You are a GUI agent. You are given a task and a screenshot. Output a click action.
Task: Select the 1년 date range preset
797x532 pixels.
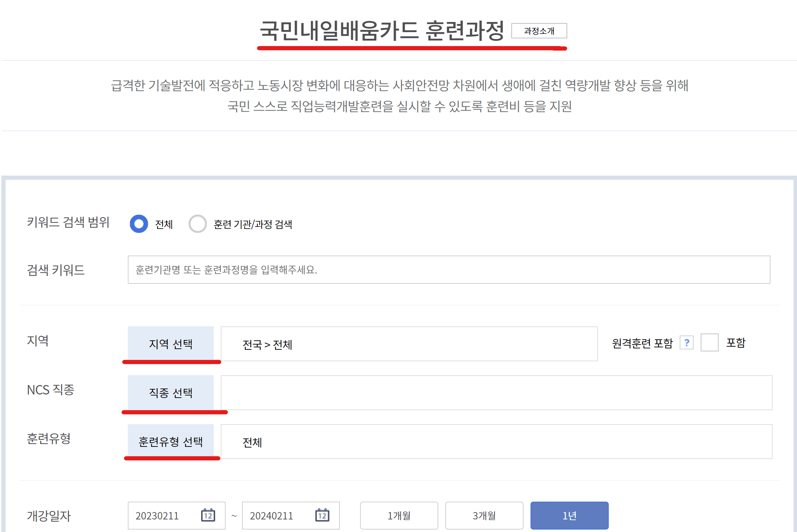569,515
